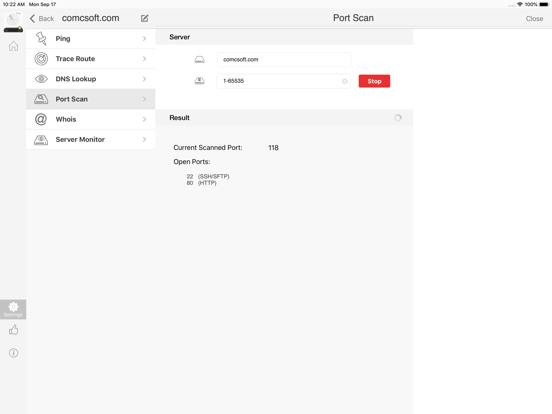
Task: Select open port 80 (HTTP)
Action: (x=201, y=183)
